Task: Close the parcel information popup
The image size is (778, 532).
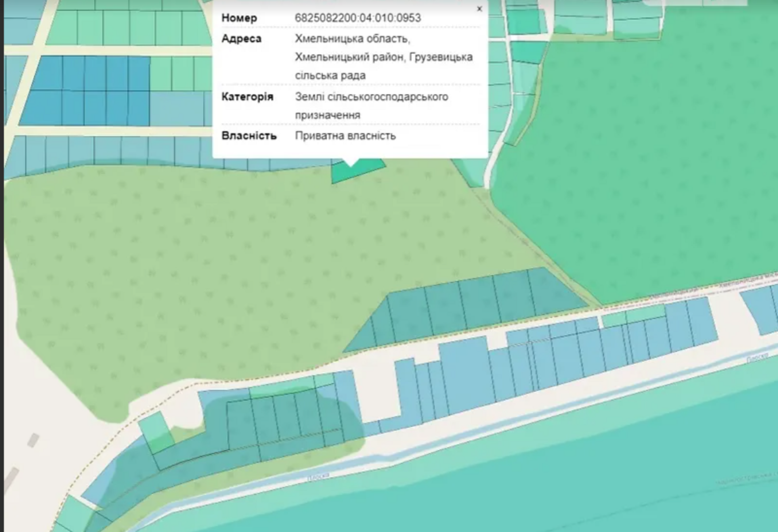Action: 479,9
